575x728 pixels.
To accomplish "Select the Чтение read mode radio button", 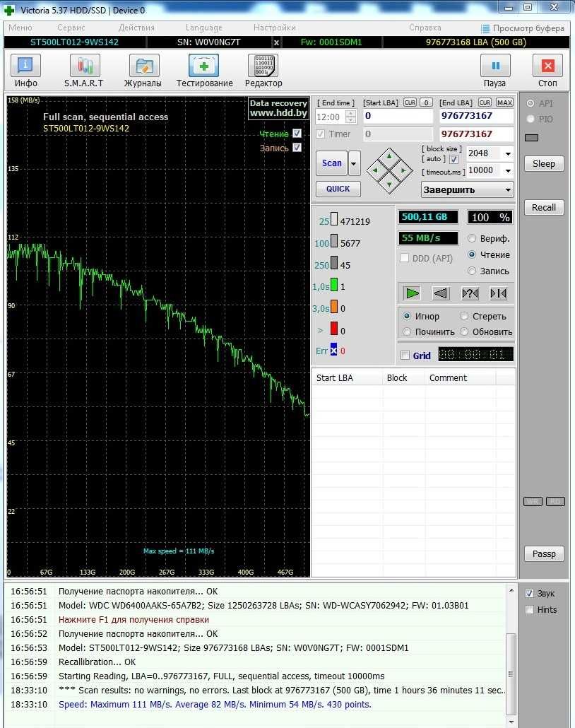I will (x=472, y=254).
